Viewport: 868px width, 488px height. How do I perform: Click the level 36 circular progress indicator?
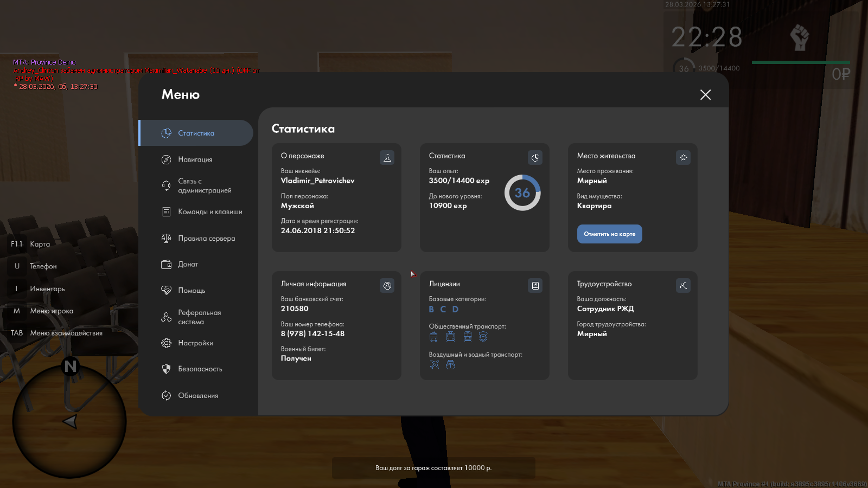pyautogui.click(x=522, y=193)
